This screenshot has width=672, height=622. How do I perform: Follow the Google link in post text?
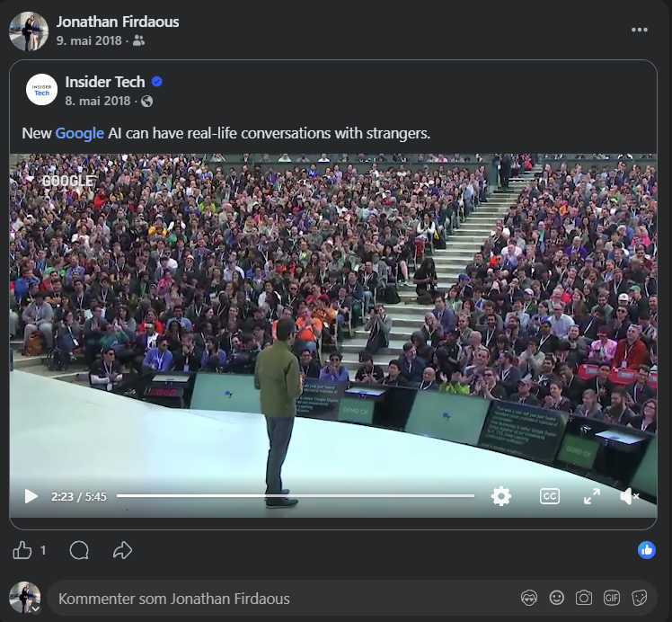[x=80, y=133]
